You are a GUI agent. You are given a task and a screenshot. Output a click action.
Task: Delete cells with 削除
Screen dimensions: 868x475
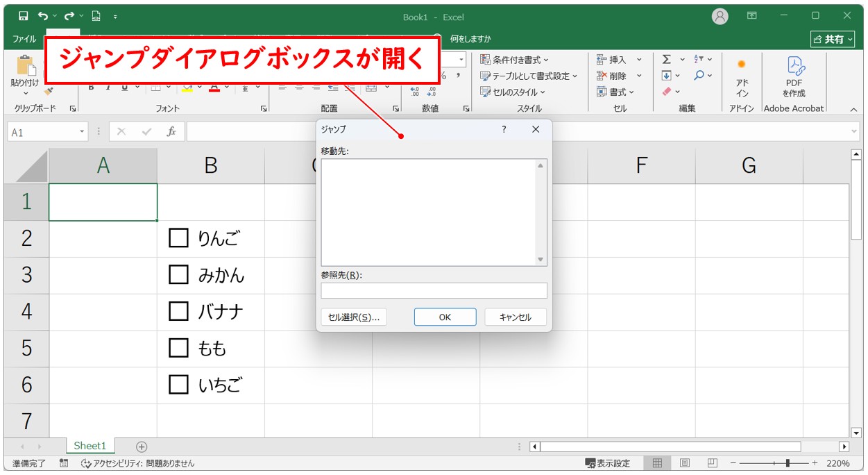pos(612,76)
